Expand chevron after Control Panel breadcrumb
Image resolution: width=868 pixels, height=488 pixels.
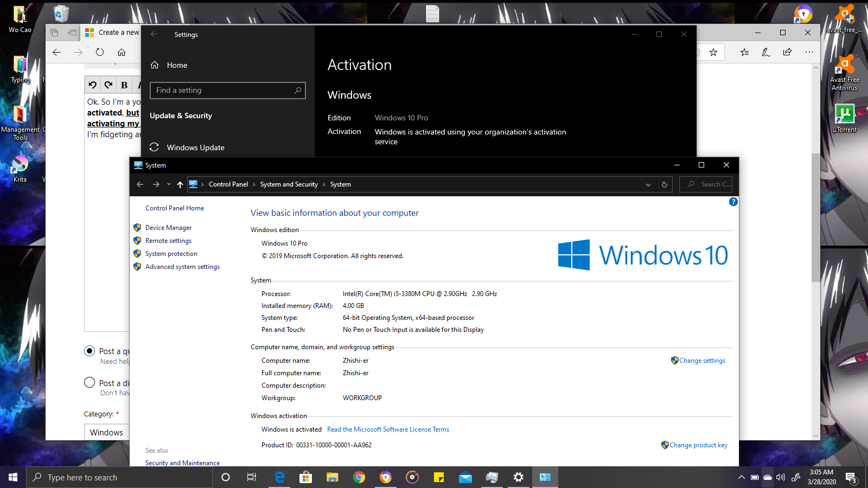tap(254, 184)
